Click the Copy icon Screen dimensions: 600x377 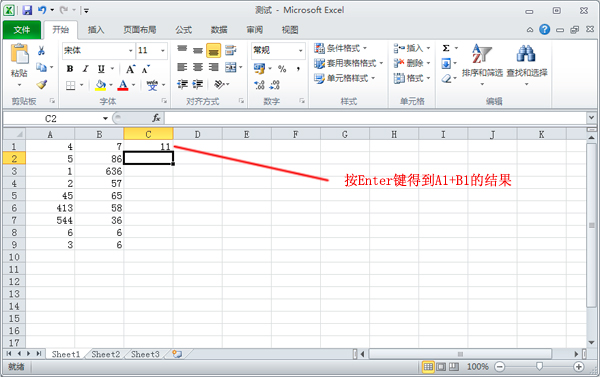pyautogui.click(x=41, y=67)
